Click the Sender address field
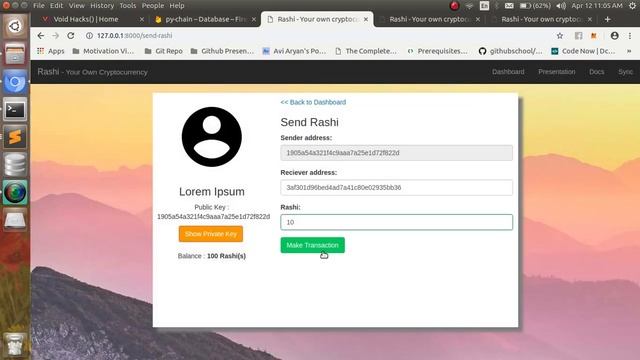The image size is (640, 360). [396, 153]
